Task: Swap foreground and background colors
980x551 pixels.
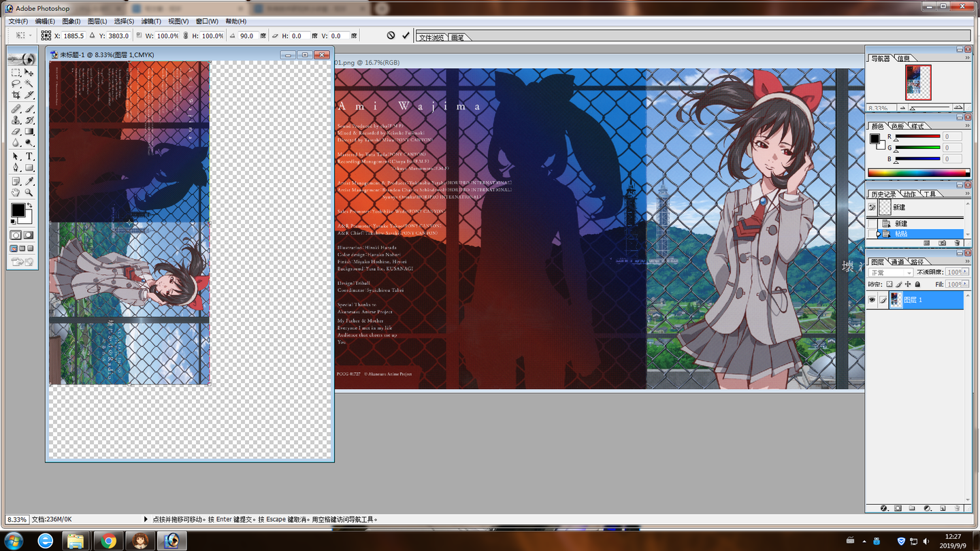Action: pyautogui.click(x=29, y=206)
